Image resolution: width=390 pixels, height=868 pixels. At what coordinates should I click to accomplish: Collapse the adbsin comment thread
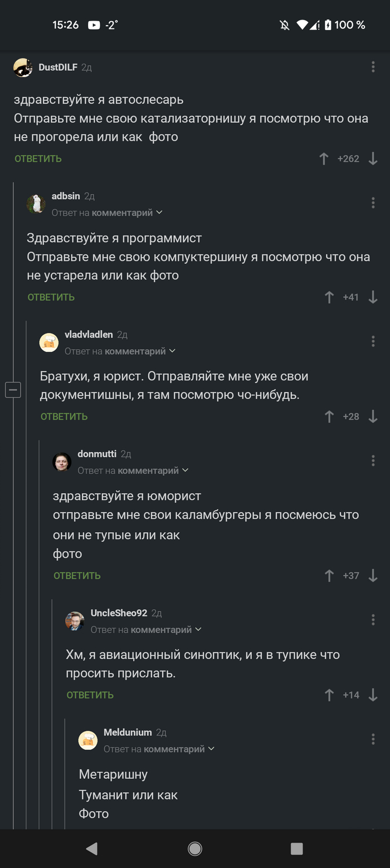click(x=13, y=390)
